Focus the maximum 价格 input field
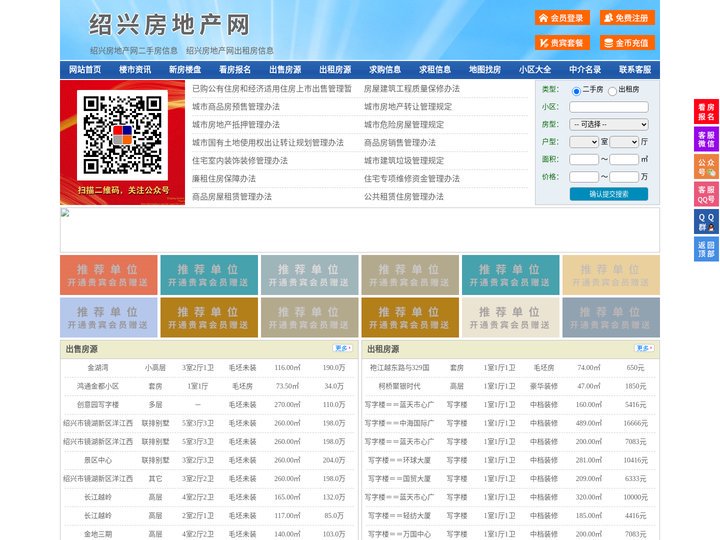720x540 pixels. (x=624, y=177)
